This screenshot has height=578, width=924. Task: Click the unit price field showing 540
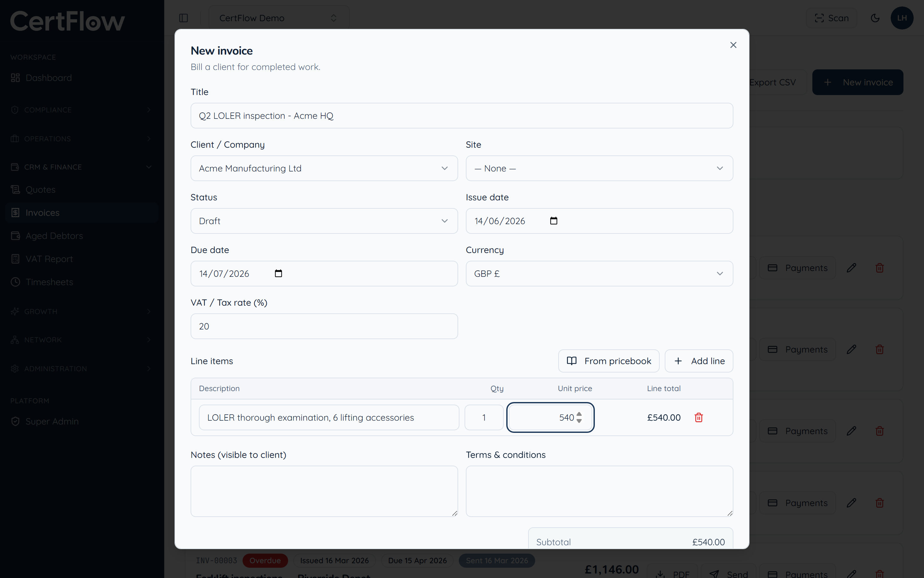point(550,417)
